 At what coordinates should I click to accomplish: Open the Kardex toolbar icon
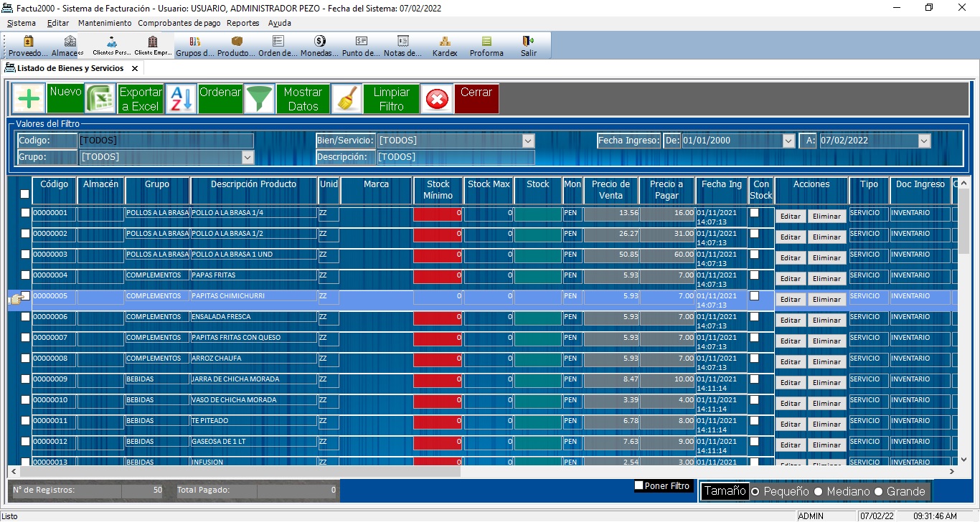(x=445, y=46)
